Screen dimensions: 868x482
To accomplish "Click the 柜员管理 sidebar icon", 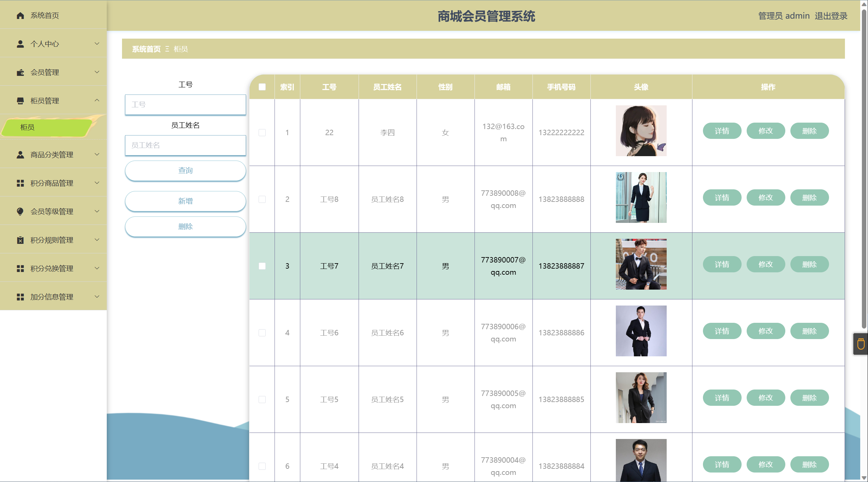I will pos(20,101).
